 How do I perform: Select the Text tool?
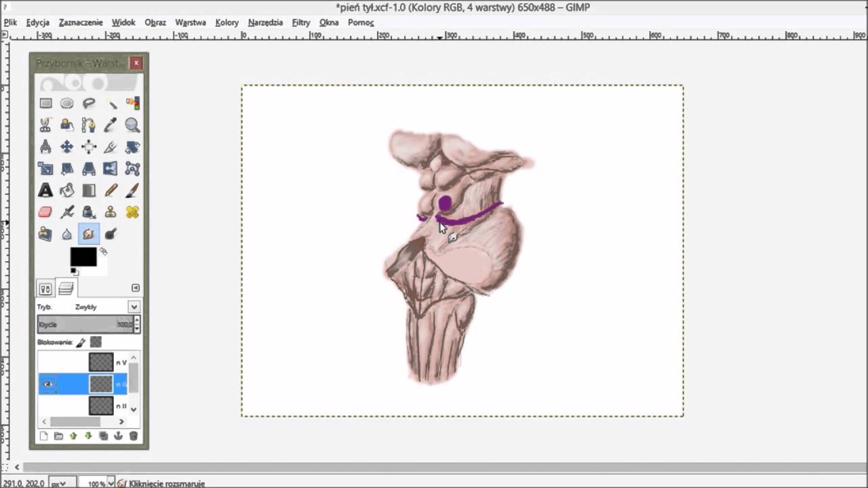tap(45, 190)
